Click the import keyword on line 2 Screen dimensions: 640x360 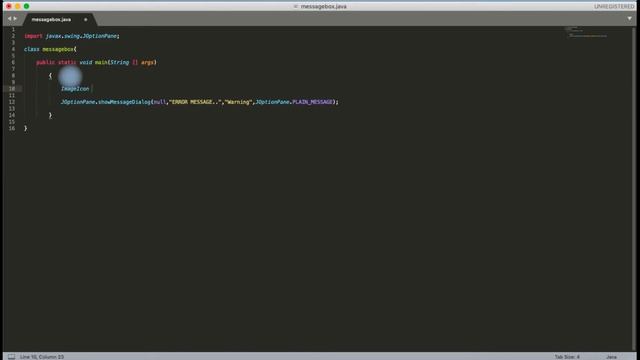pos(33,36)
